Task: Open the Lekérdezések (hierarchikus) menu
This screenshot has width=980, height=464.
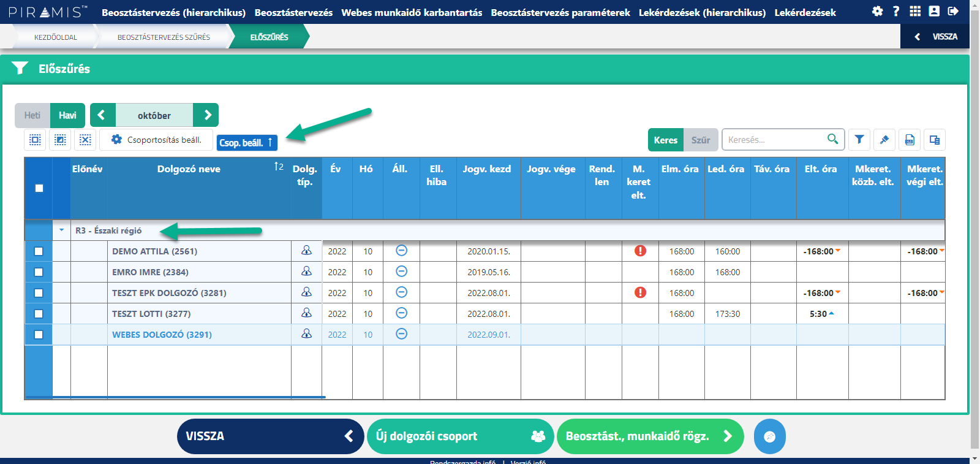Action: click(702, 12)
